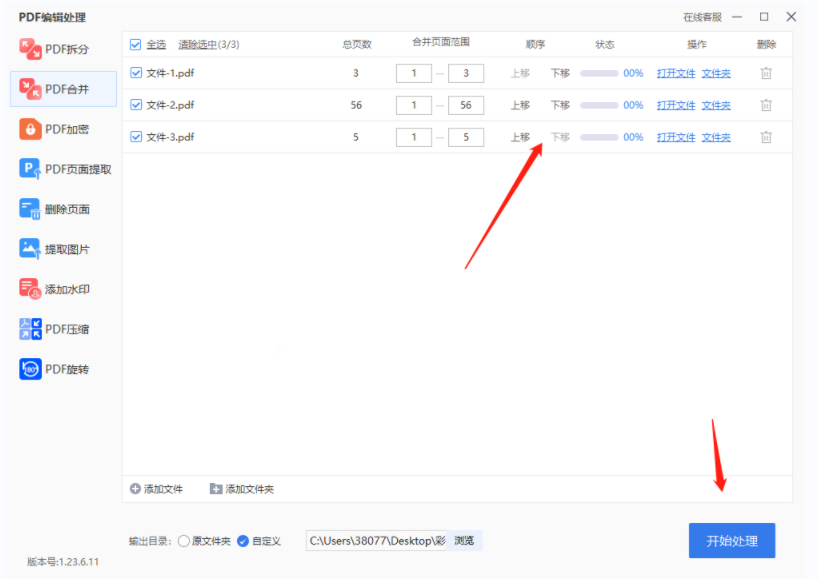The image size is (819, 579).
Task: Click version label 版本号:1.23.6.11
Action: (x=63, y=562)
